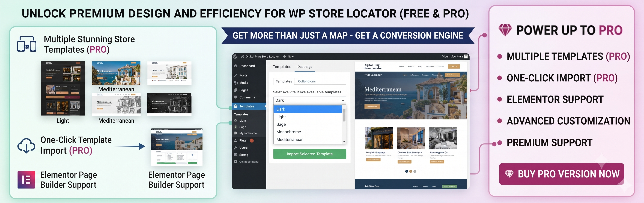Click the orange button under Mayfair Elegance

coord(373,159)
